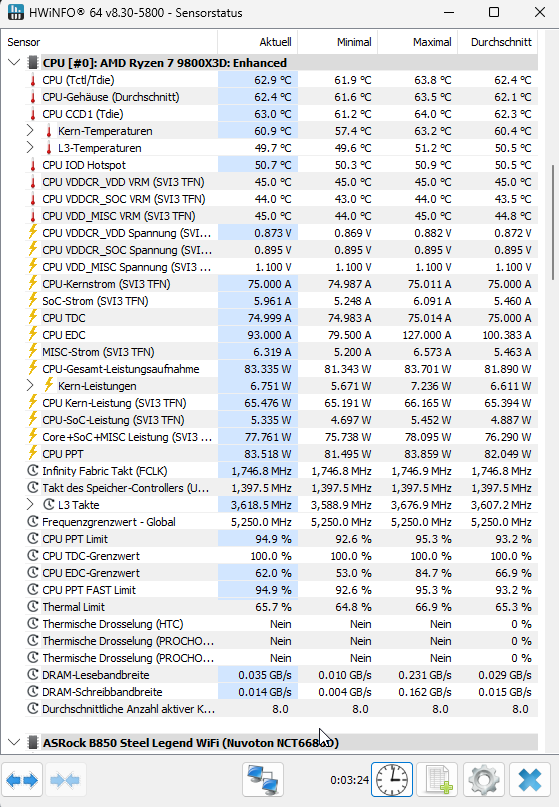
Task: Collapse the ASRock B850 Steel Legend group
Action: point(14,743)
